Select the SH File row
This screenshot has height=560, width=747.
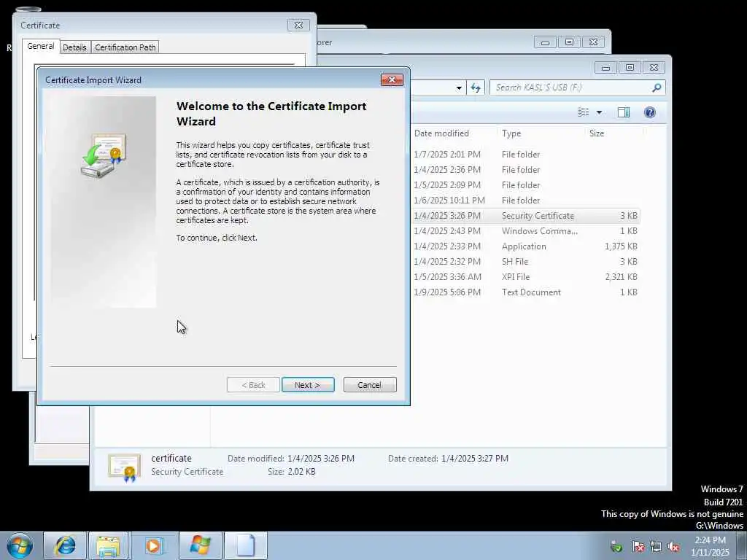(525, 262)
